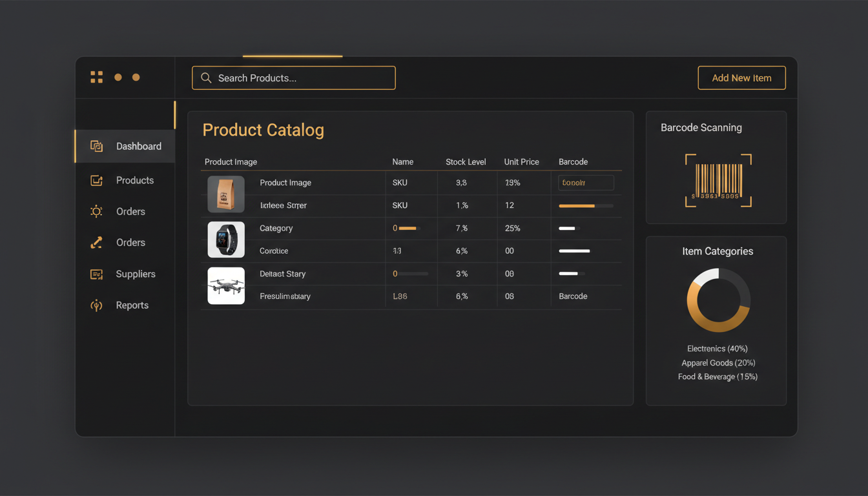This screenshot has width=868, height=496.
Task: Click the Add New Item button
Action: tap(741, 77)
